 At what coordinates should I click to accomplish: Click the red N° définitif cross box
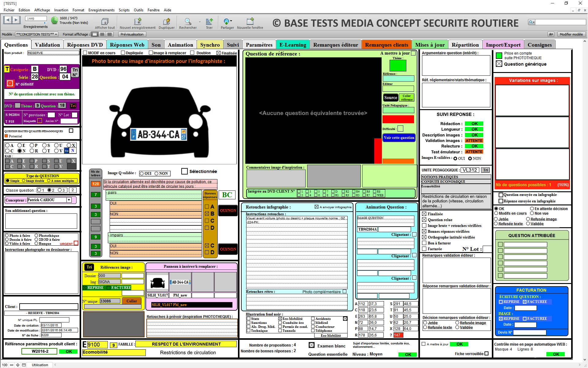(x=10, y=83)
